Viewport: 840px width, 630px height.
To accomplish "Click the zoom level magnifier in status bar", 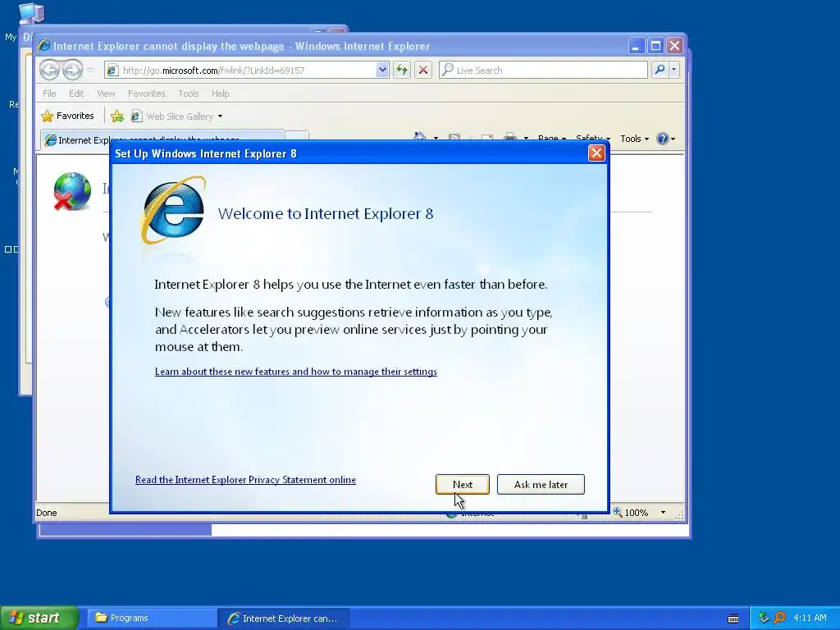I will (618, 512).
